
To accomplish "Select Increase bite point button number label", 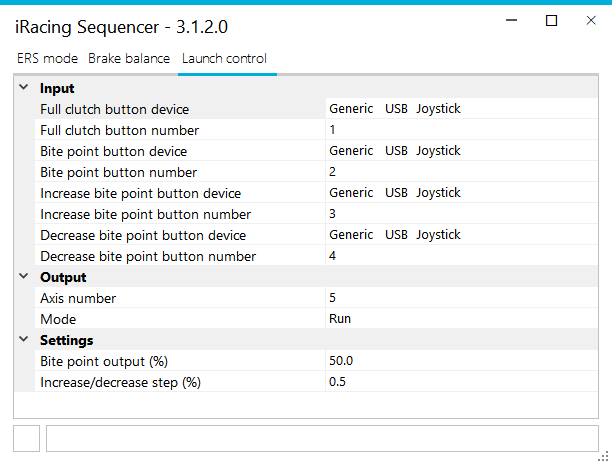I will (146, 215).
